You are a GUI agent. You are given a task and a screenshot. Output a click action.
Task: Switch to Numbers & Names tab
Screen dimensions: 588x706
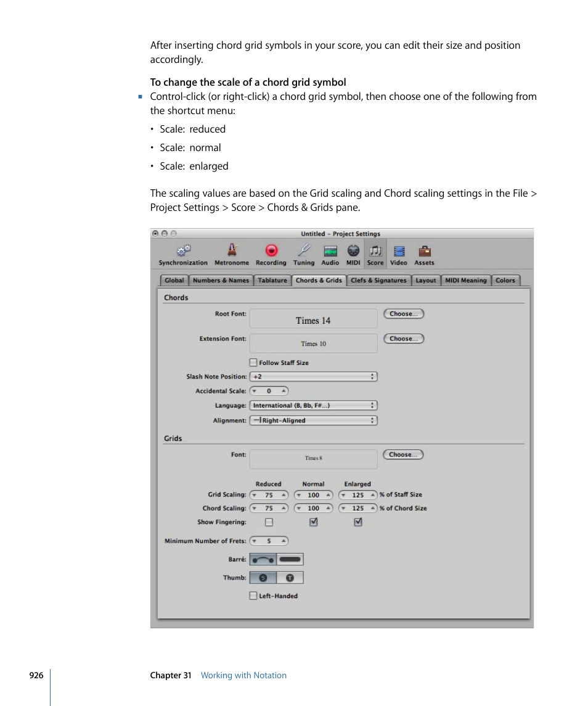tap(221, 280)
